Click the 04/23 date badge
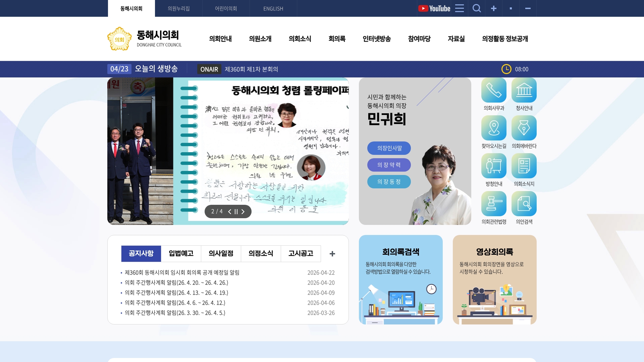The width and height of the screenshot is (644, 362). pos(119,69)
